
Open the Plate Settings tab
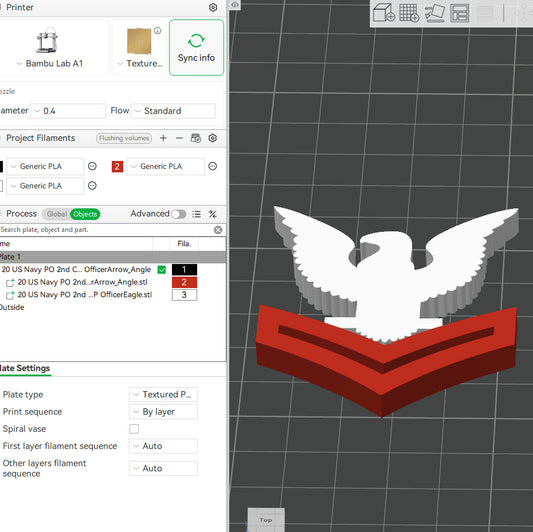tap(25, 368)
